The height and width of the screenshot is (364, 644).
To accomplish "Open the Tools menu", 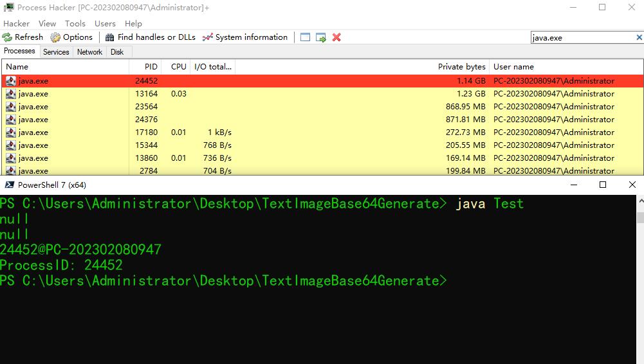I will pyautogui.click(x=75, y=23).
